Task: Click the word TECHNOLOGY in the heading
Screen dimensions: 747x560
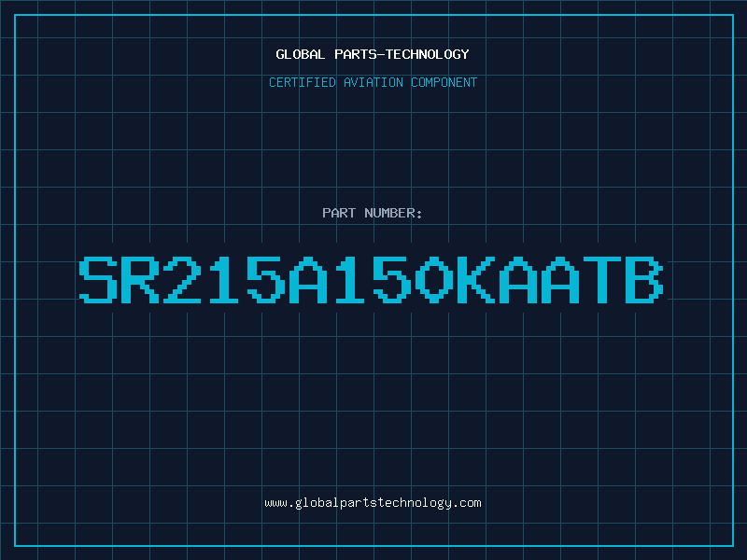Action: (x=428, y=54)
